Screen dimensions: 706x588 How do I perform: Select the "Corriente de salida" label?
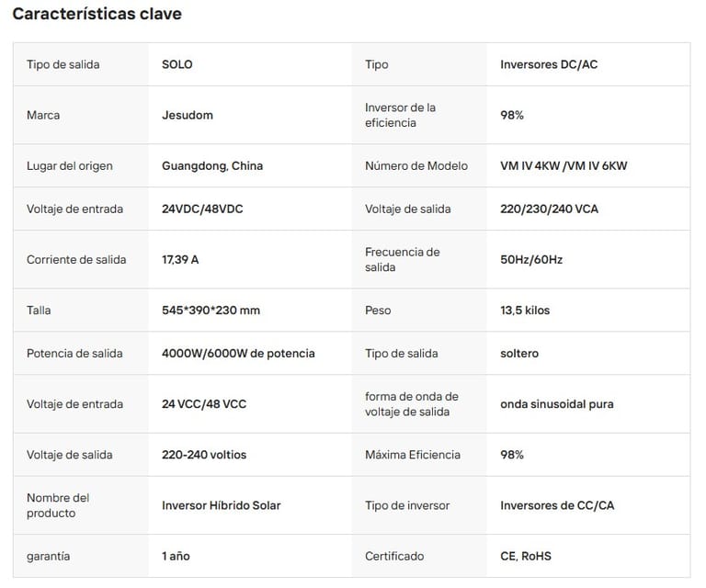point(76,259)
